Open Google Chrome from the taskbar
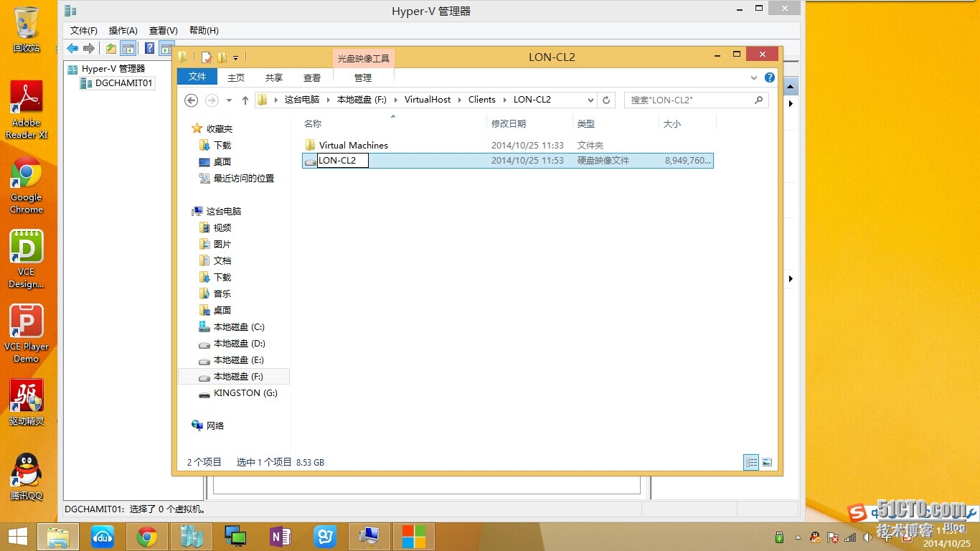This screenshot has width=980, height=551. (147, 536)
